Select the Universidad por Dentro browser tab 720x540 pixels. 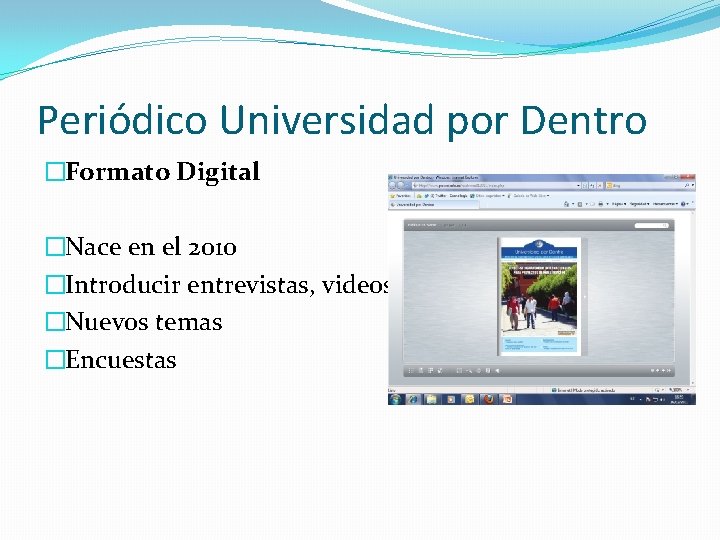point(434,204)
